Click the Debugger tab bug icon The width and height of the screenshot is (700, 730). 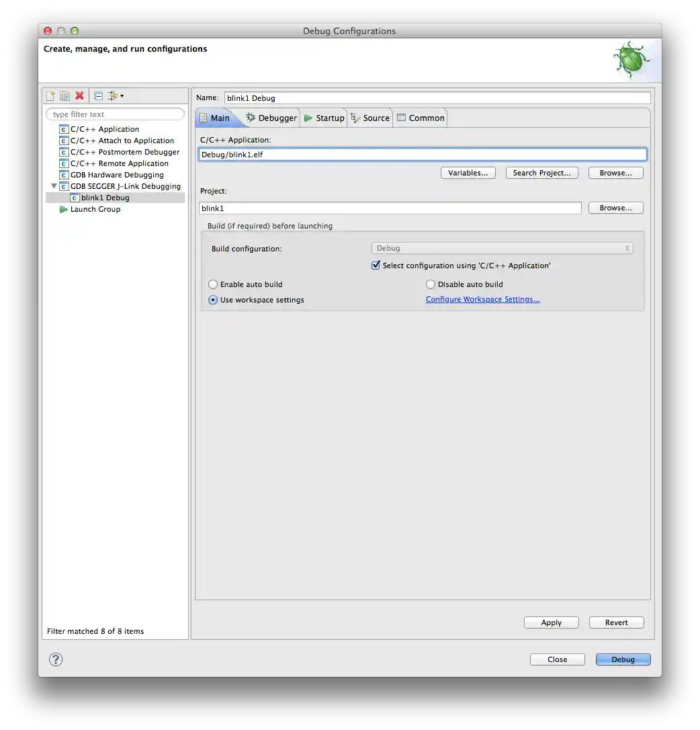click(251, 118)
